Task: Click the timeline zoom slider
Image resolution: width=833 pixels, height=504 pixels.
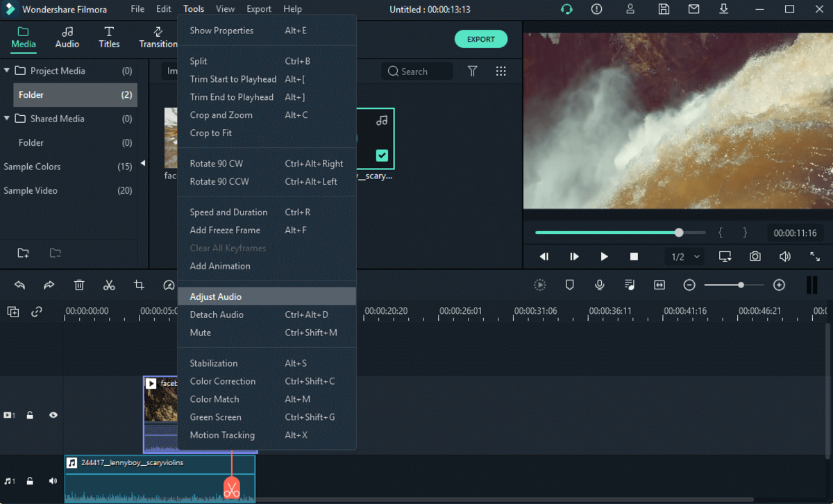Action: click(741, 285)
